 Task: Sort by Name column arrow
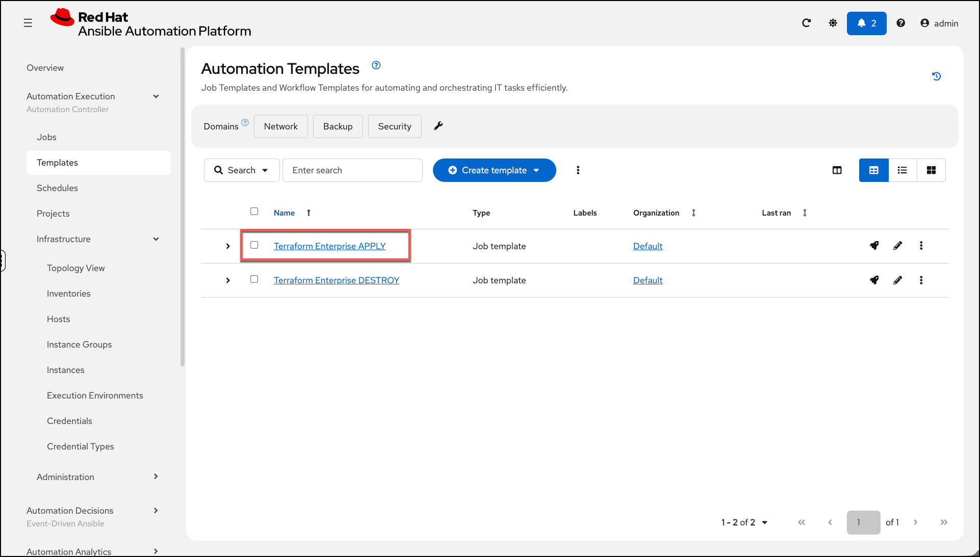(x=308, y=213)
